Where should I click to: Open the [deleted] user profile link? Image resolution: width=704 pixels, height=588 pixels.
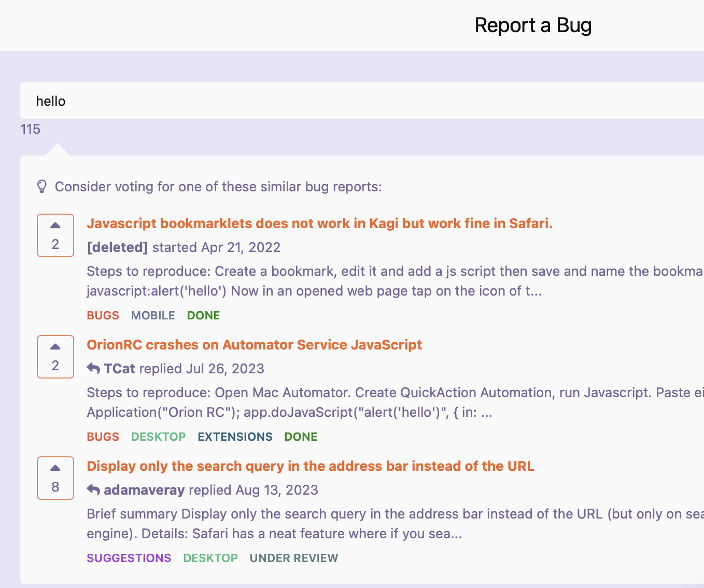tap(117, 247)
